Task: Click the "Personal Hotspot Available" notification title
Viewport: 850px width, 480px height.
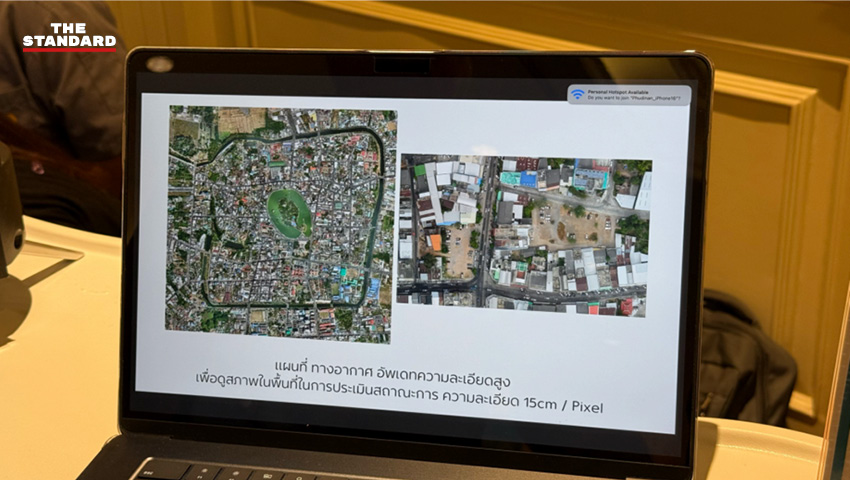Action: pos(617,92)
